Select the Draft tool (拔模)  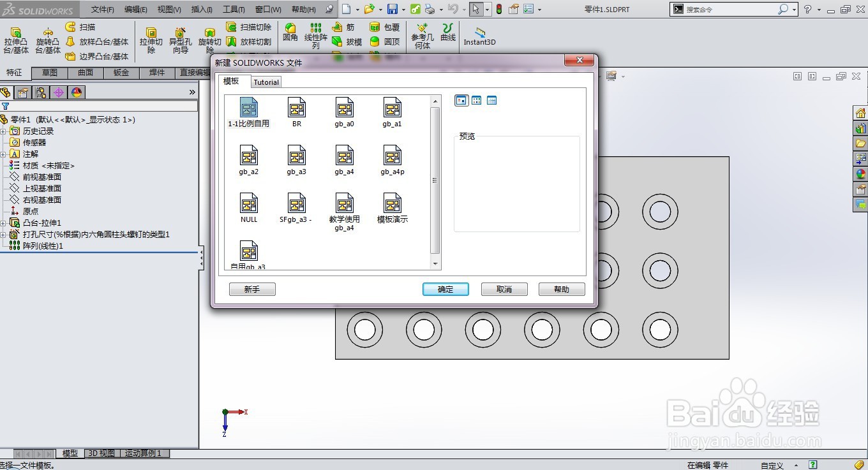click(347, 42)
